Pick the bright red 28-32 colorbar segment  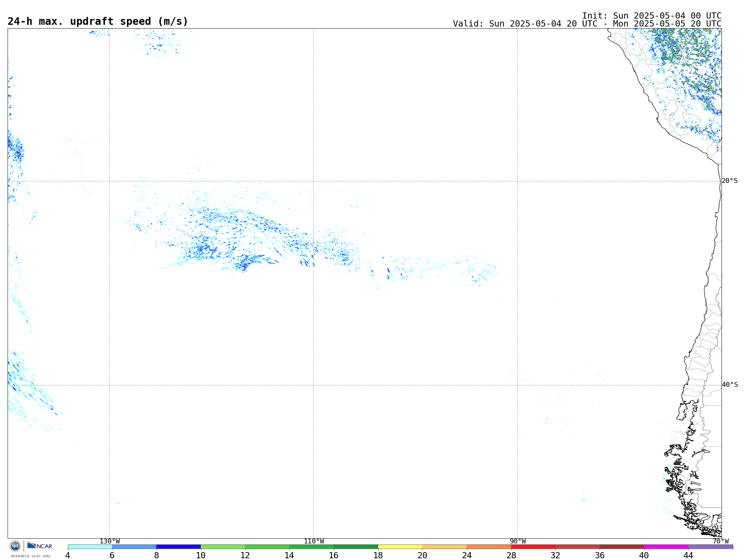pyautogui.click(x=533, y=547)
